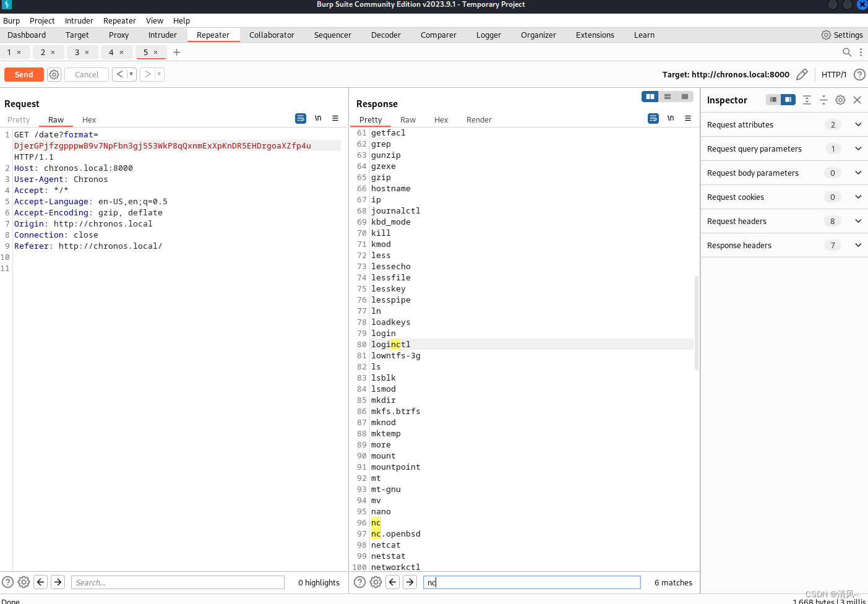
Task: Open Repeater send settings gear
Action: pyautogui.click(x=54, y=74)
